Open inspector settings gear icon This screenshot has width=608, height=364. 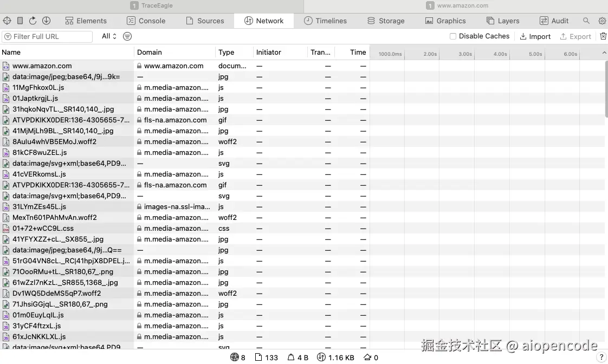pyautogui.click(x=602, y=21)
